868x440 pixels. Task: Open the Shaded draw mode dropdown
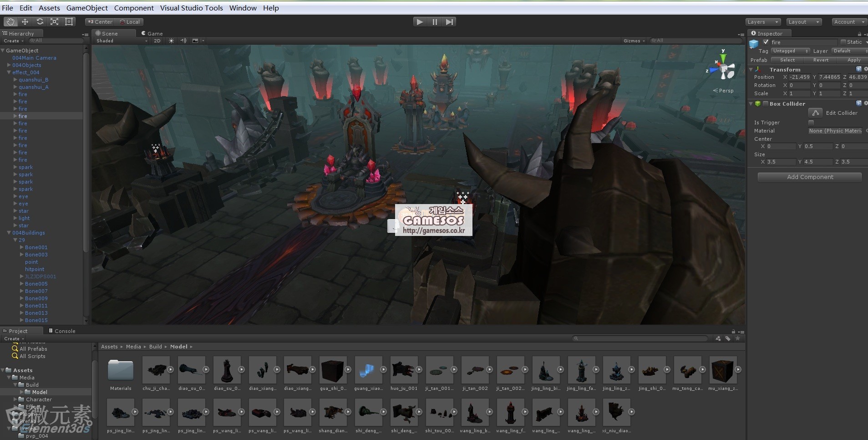tap(122, 41)
